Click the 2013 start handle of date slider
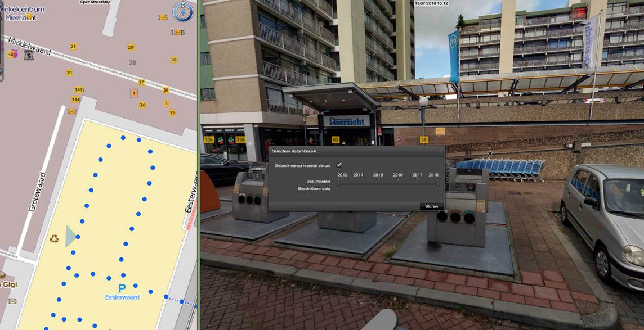Screen dimensions: 644x330 (338, 184)
